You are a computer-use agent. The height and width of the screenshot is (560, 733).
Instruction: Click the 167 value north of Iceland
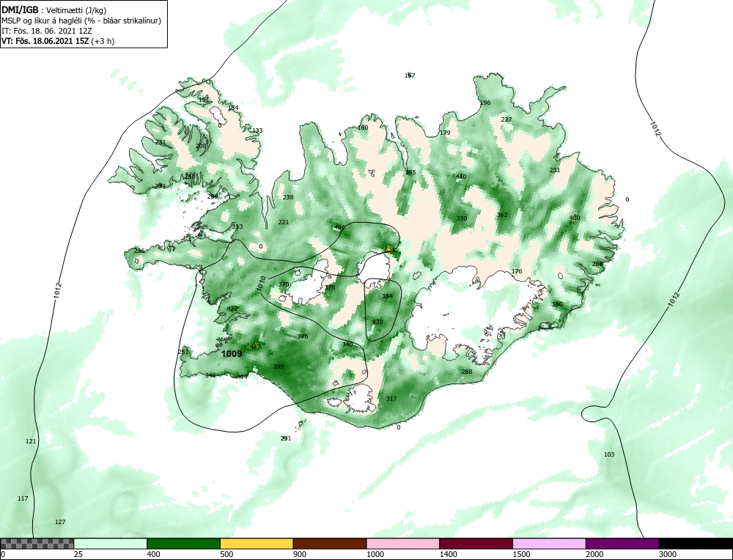tap(410, 75)
